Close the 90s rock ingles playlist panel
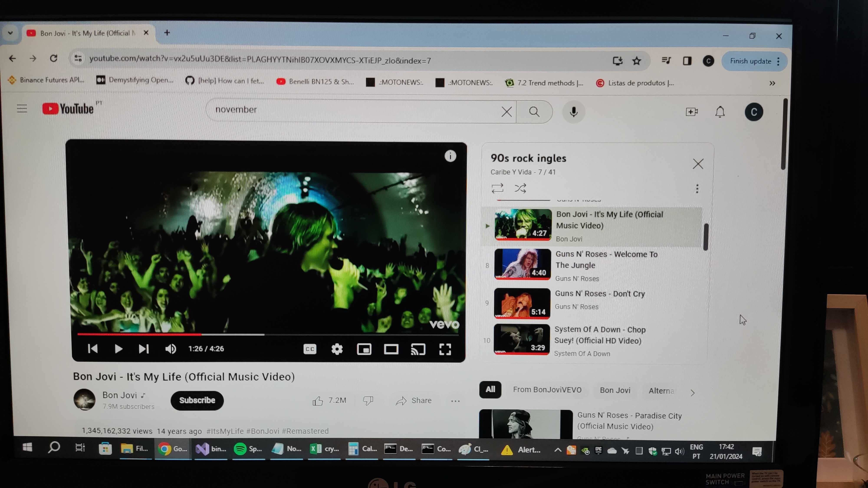The image size is (868, 488). click(x=698, y=164)
